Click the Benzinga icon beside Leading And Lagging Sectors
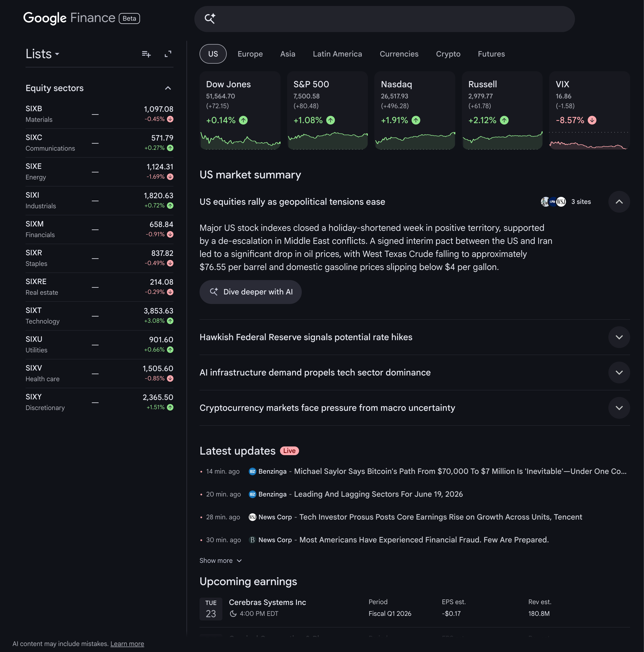The image size is (644, 652). pyautogui.click(x=252, y=494)
